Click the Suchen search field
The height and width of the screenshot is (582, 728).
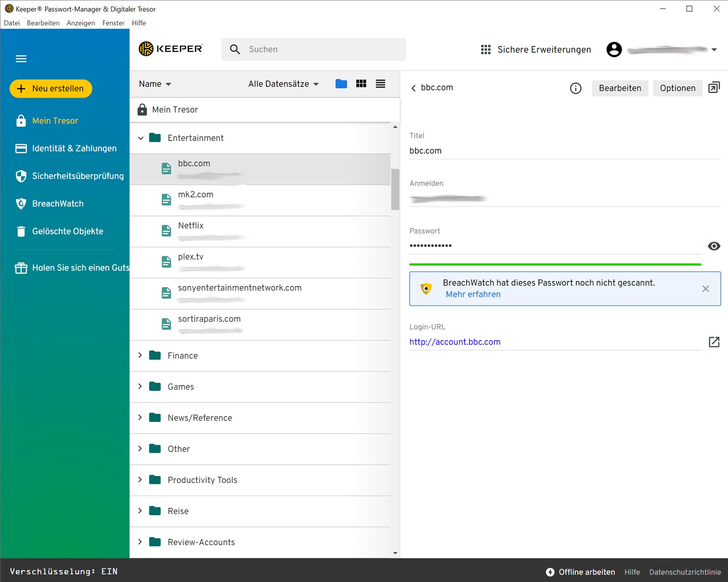click(314, 49)
